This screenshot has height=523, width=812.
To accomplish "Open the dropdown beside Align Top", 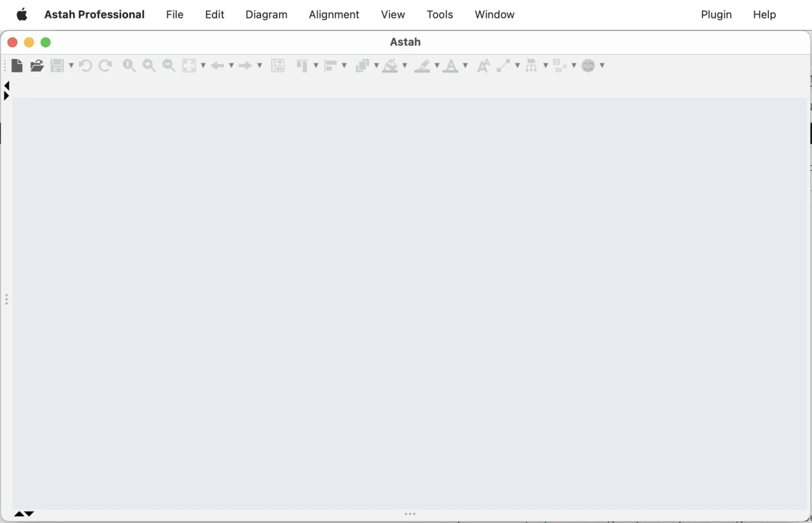I will click(316, 65).
